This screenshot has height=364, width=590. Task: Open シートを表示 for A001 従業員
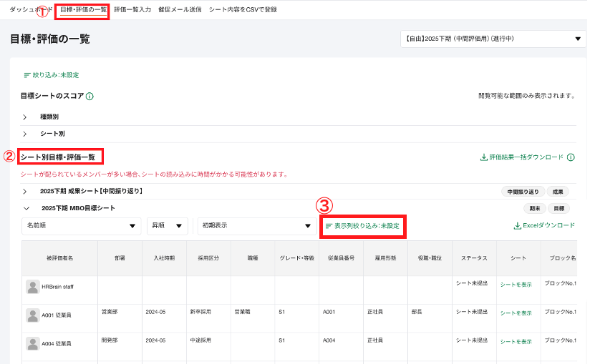pyautogui.click(x=516, y=313)
